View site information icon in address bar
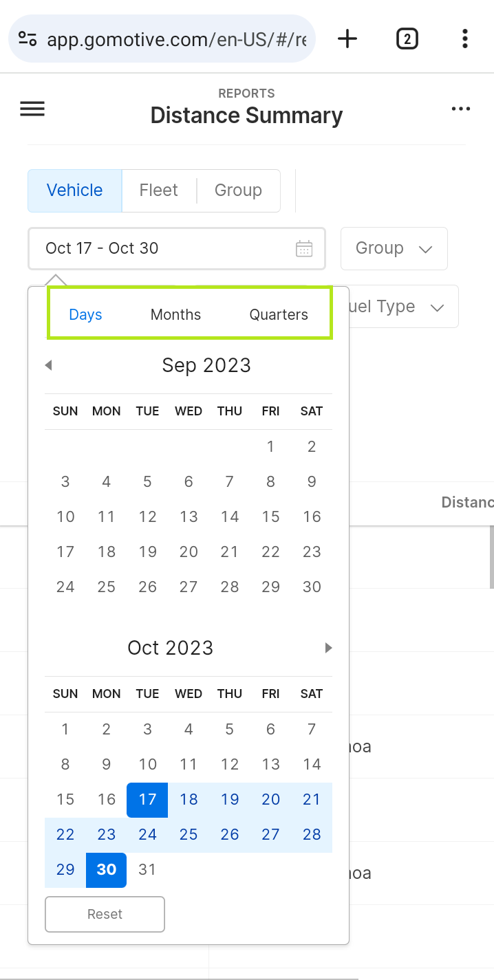494x980 pixels. [x=28, y=39]
